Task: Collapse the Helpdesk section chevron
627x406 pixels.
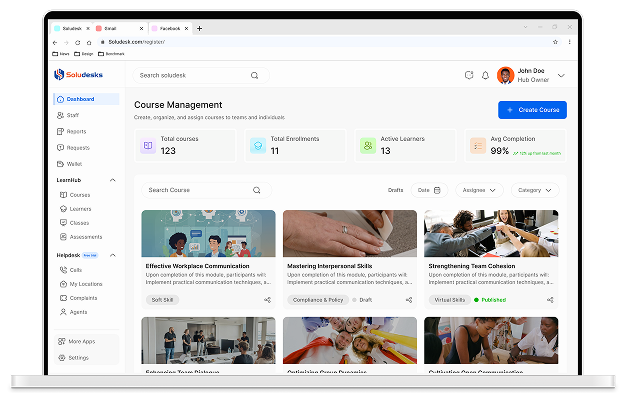Action: tap(113, 255)
